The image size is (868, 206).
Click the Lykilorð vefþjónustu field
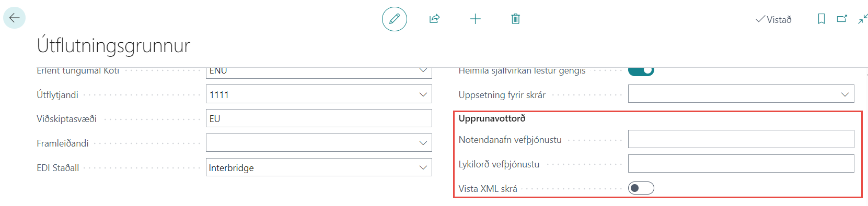(741, 164)
